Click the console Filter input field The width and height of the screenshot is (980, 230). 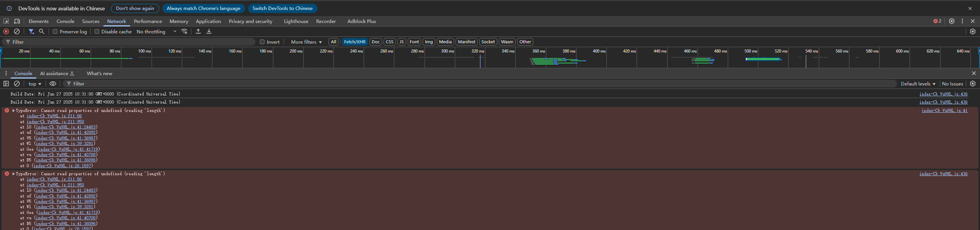coord(479,84)
